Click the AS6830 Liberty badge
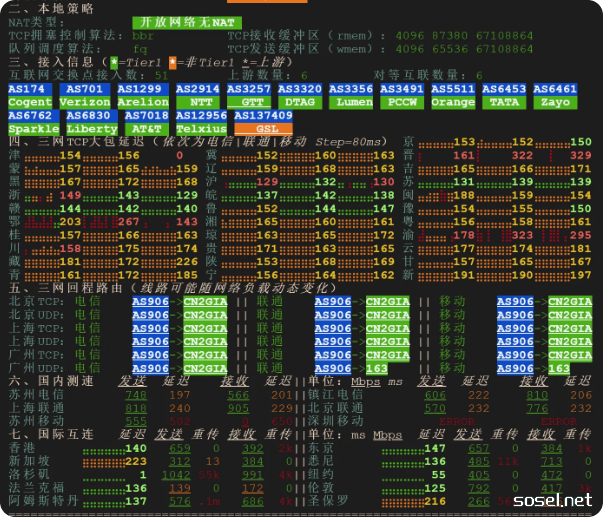This screenshot has width=603, height=517. coord(92,123)
